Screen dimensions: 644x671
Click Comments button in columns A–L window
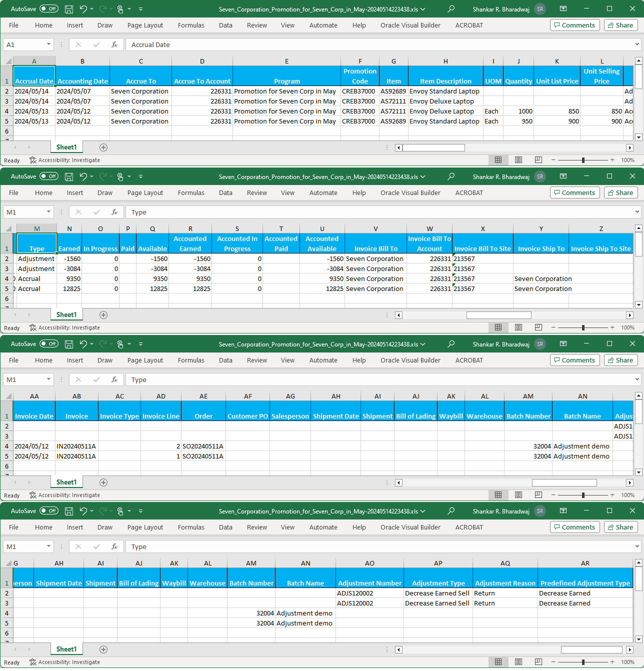[574, 25]
